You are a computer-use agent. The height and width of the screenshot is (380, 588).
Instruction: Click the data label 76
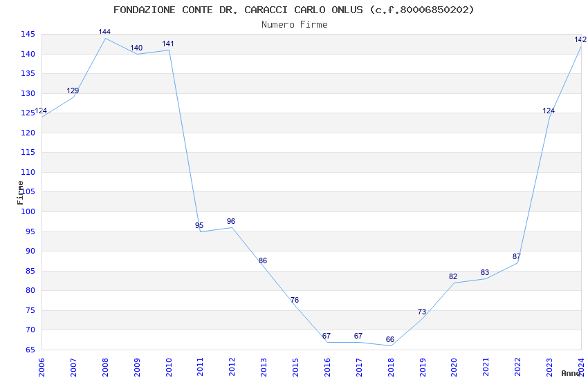295,300
